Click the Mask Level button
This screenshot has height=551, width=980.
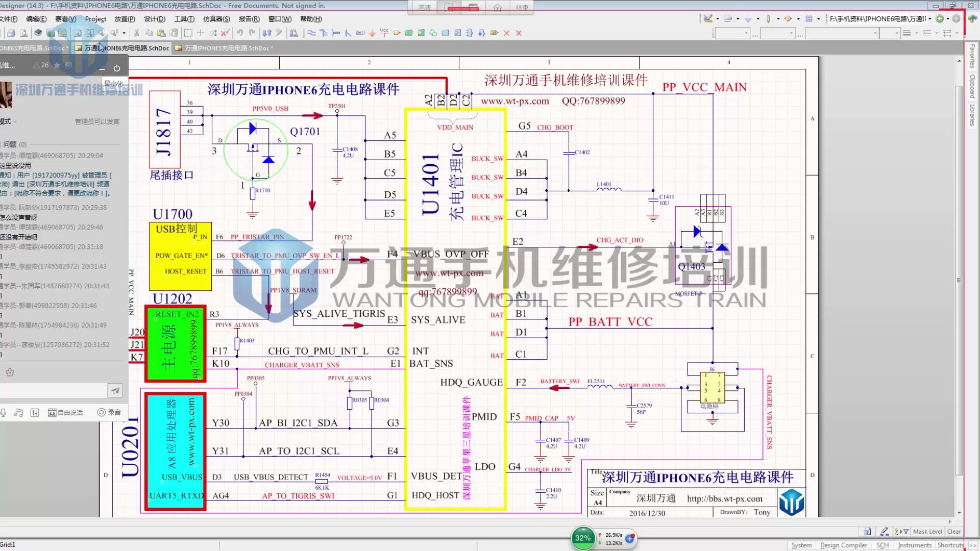coord(927,532)
